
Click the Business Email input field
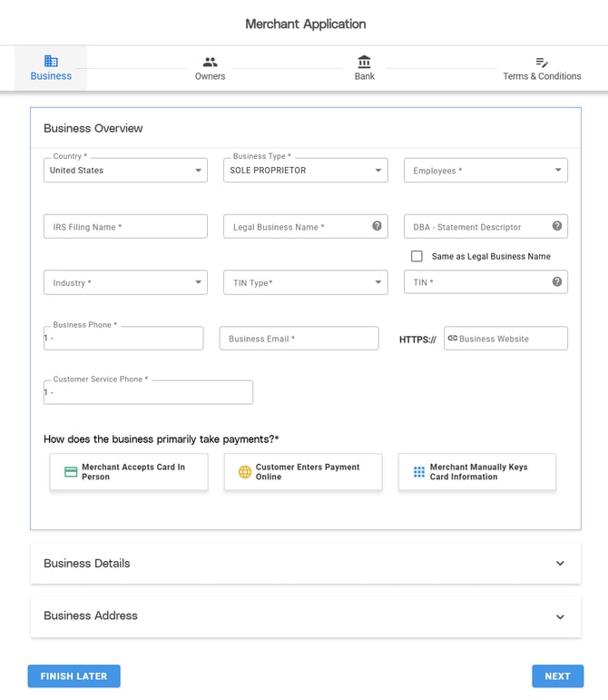point(299,339)
